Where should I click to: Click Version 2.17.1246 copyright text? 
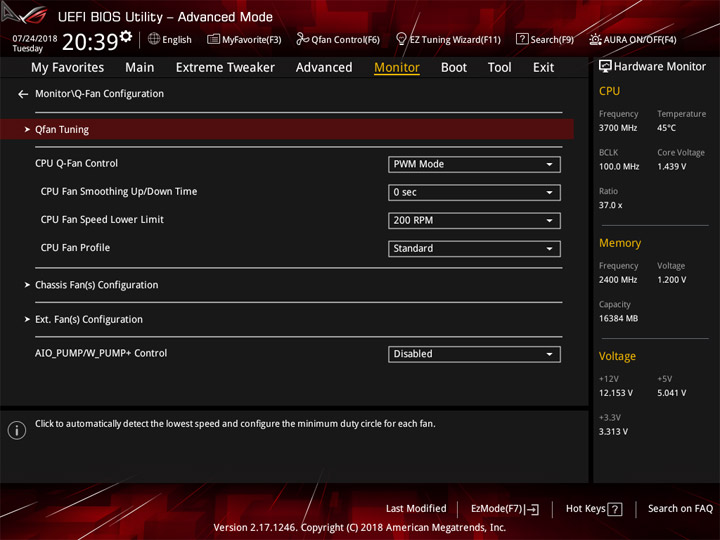coord(360,528)
